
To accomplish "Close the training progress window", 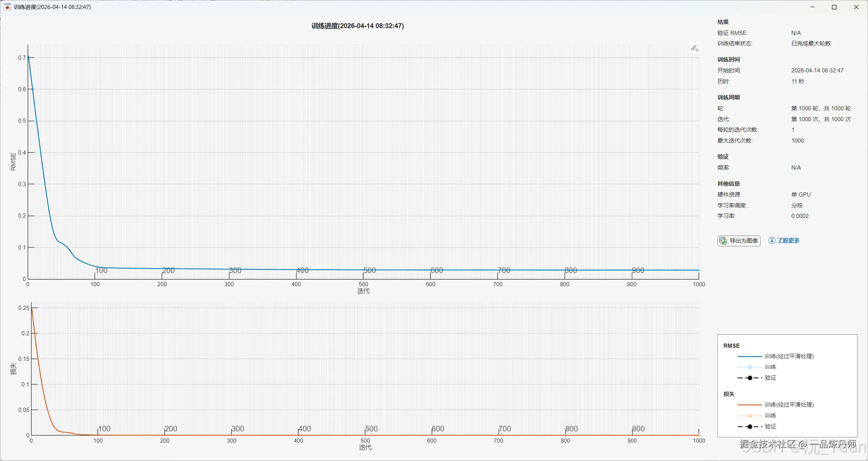I will coord(856,7).
